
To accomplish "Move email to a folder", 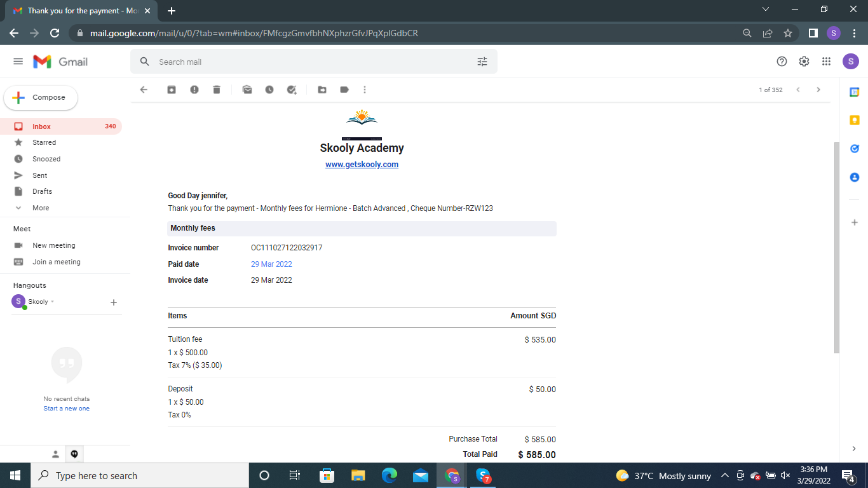I will (x=322, y=90).
